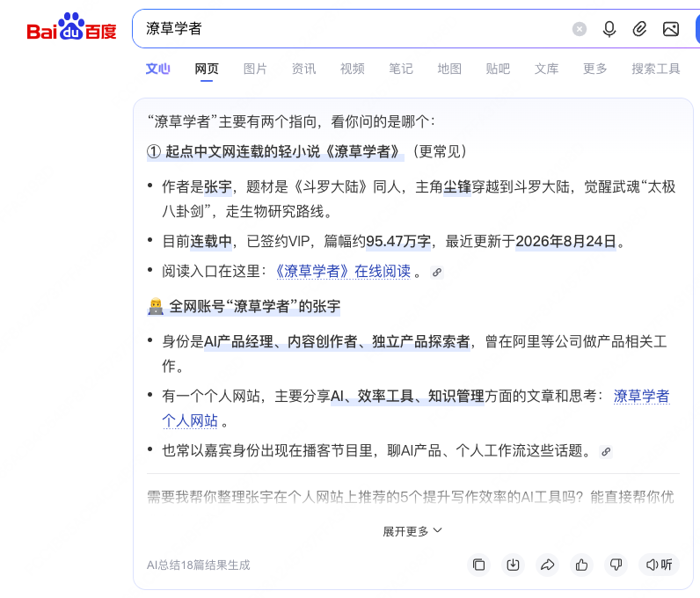Like the AI answer with thumbs up

[581, 565]
